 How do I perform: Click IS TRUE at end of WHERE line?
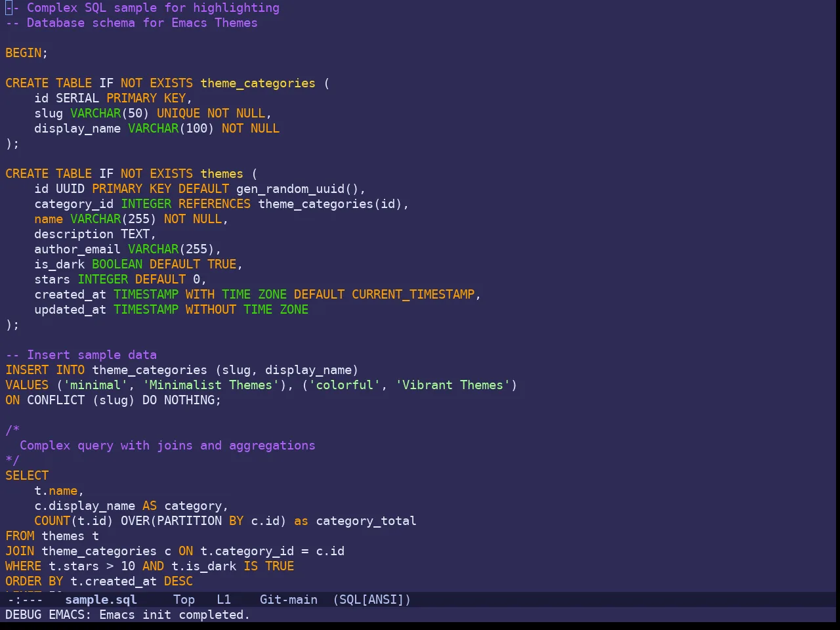(269, 566)
